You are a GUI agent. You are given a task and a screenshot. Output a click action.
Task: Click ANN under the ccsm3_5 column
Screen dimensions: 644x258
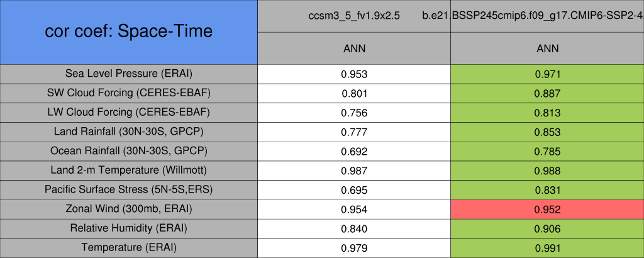(x=353, y=48)
